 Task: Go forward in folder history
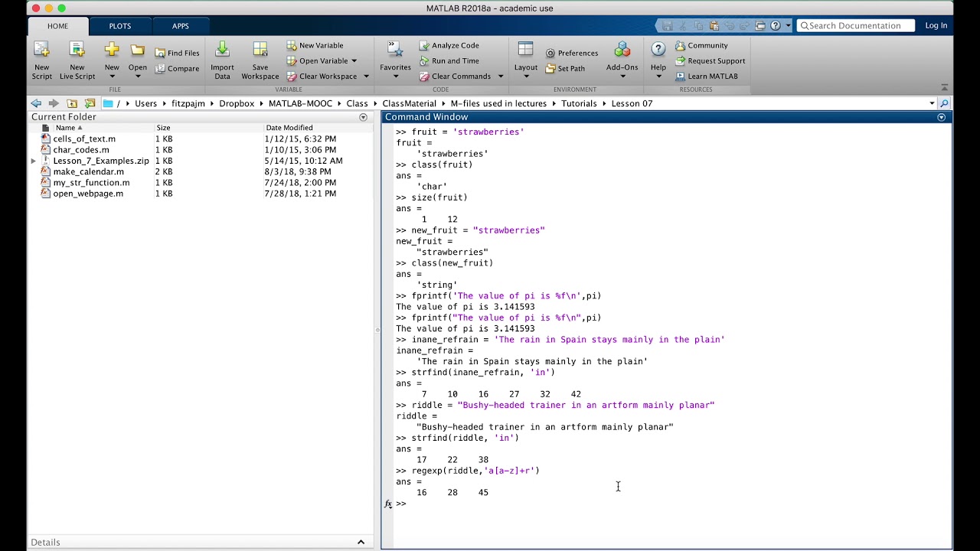54,103
